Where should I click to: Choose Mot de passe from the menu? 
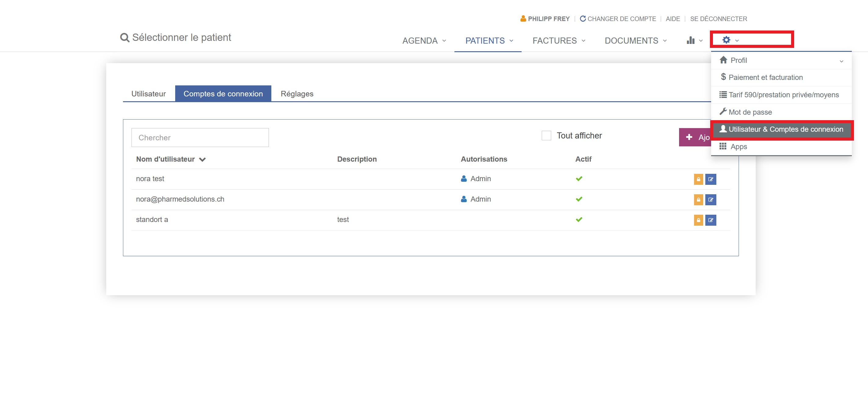pyautogui.click(x=781, y=112)
